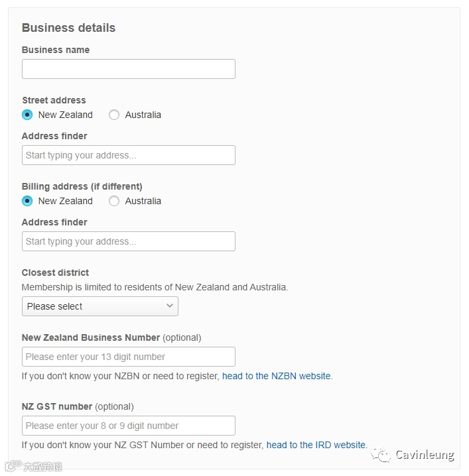Click the watermark logo icon at bottom-left

11,466
